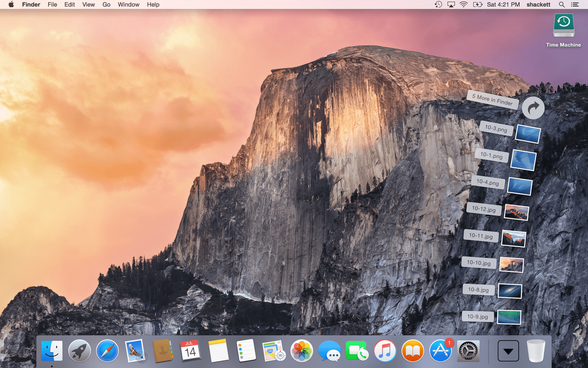The image size is (588, 368).
Task: Open Notification Center list icon
Action: point(575,4)
